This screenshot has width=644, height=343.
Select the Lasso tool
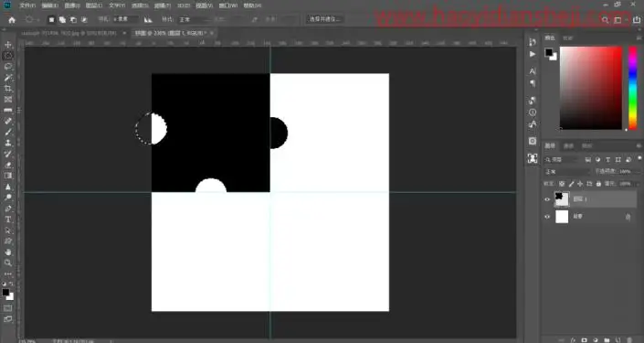[8, 66]
